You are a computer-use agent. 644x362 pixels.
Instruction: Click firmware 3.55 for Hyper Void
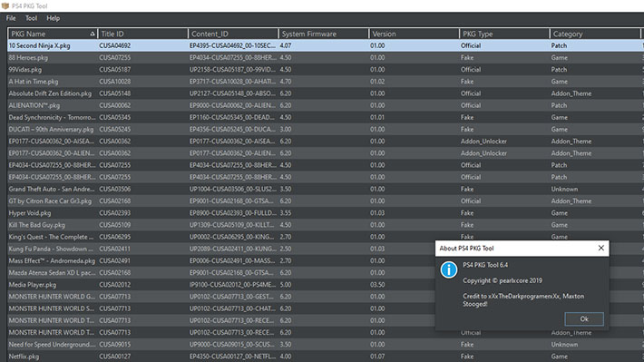[x=286, y=213]
